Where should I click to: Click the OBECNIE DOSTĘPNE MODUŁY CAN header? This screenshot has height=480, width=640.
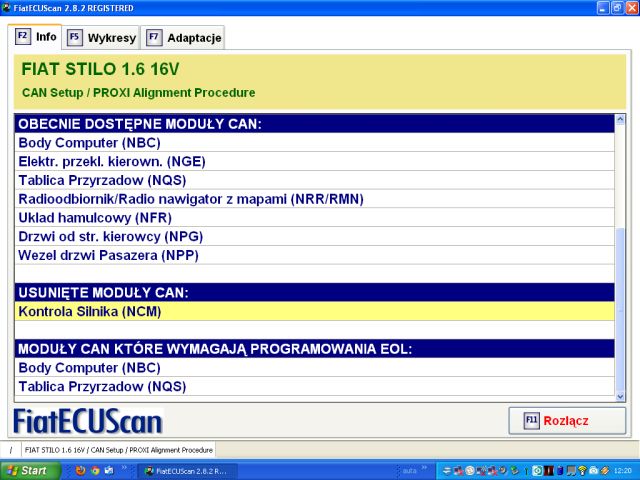pyautogui.click(x=314, y=124)
